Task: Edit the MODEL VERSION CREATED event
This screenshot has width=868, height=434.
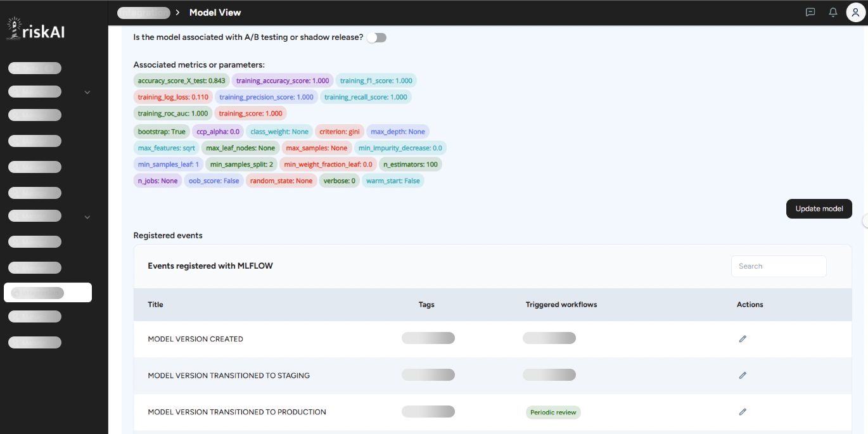Action: (743, 339)
